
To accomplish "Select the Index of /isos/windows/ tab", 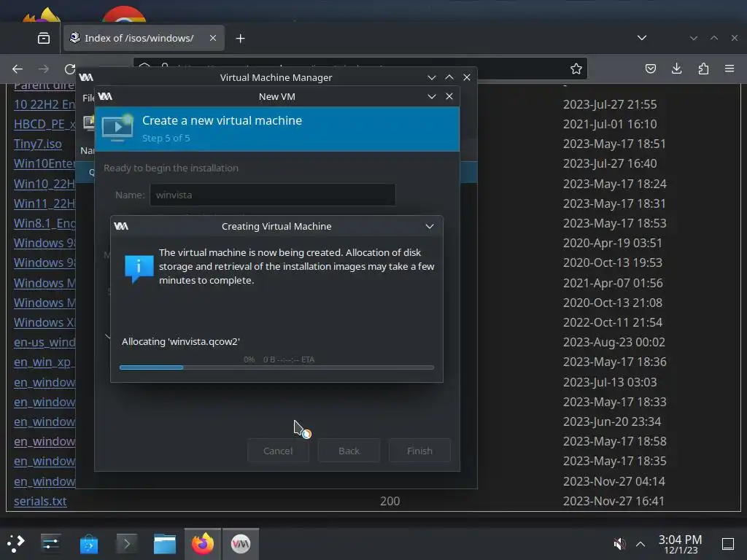I will pos(144,38).
